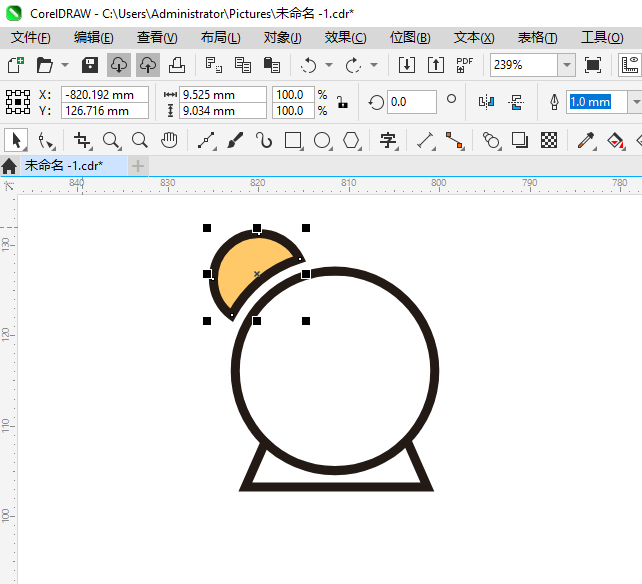This screenshot has width=642, height=584.
Task: Activate the Text tool
Action: 388,140
